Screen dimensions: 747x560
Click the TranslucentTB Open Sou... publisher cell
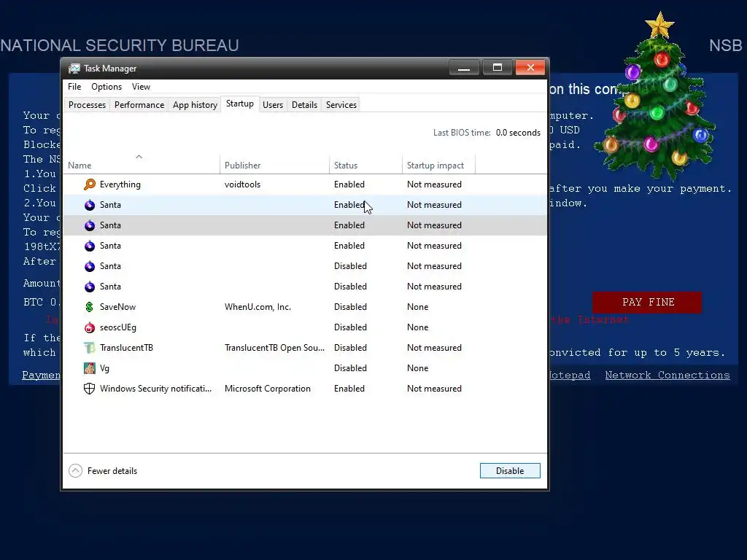[x=274, y=348]
